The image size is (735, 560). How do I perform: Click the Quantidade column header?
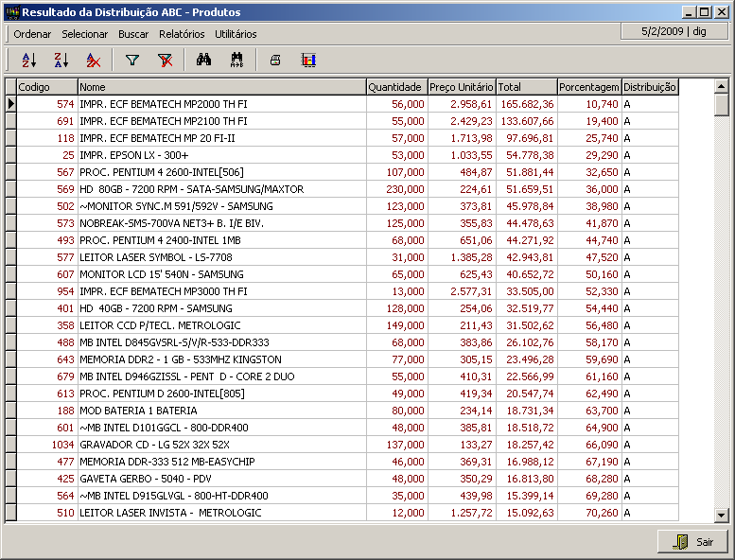395,87
